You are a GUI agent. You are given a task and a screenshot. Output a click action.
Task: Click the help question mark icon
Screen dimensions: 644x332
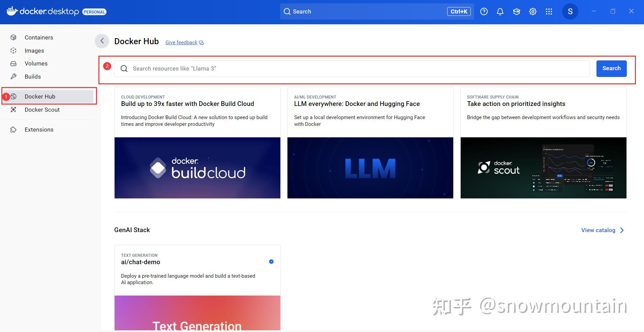pos(484,11)
